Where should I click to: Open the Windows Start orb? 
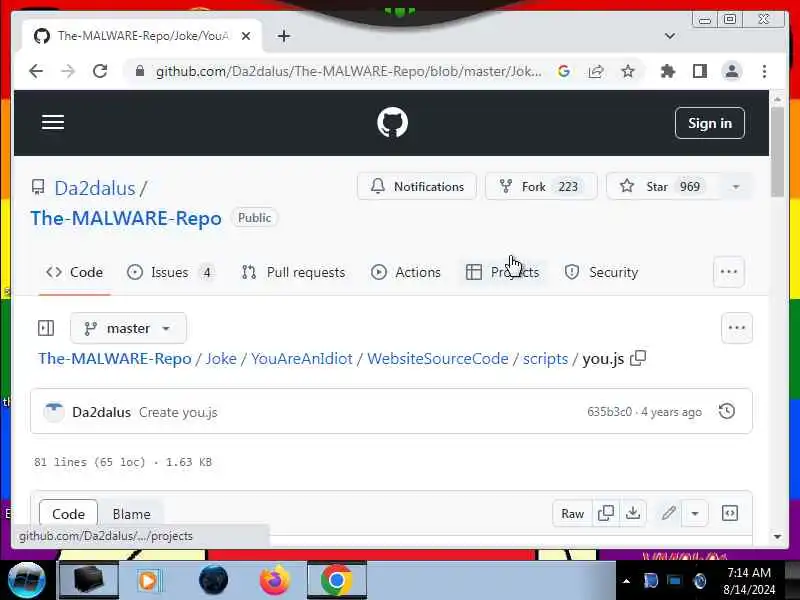coord(26,580)
